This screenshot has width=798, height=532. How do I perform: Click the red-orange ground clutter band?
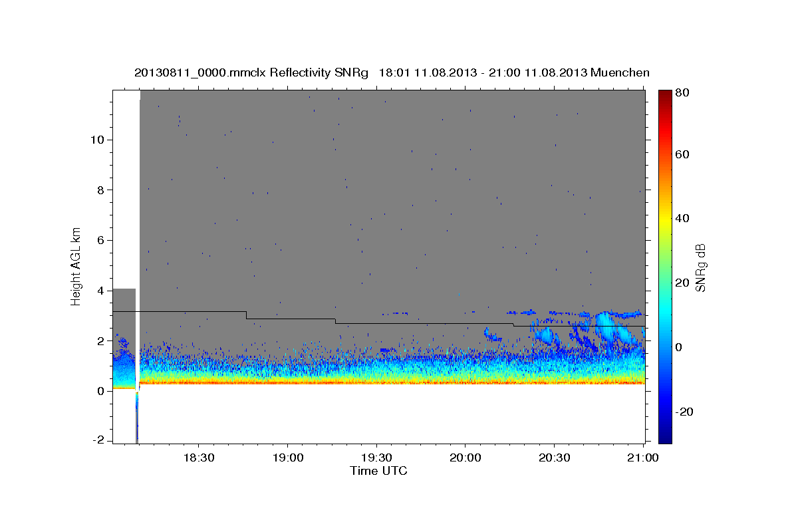pos(392,382)
